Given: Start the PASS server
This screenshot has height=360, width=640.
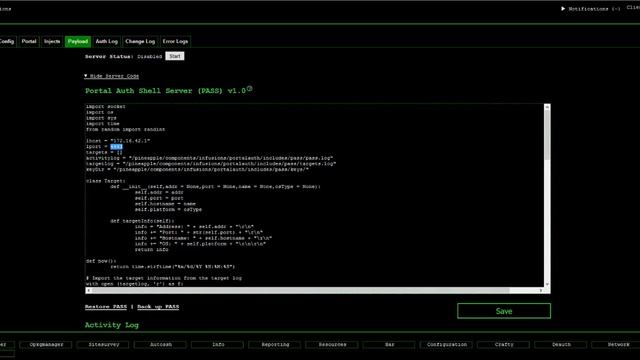Looking at the screenshot, I should [175, 56].
